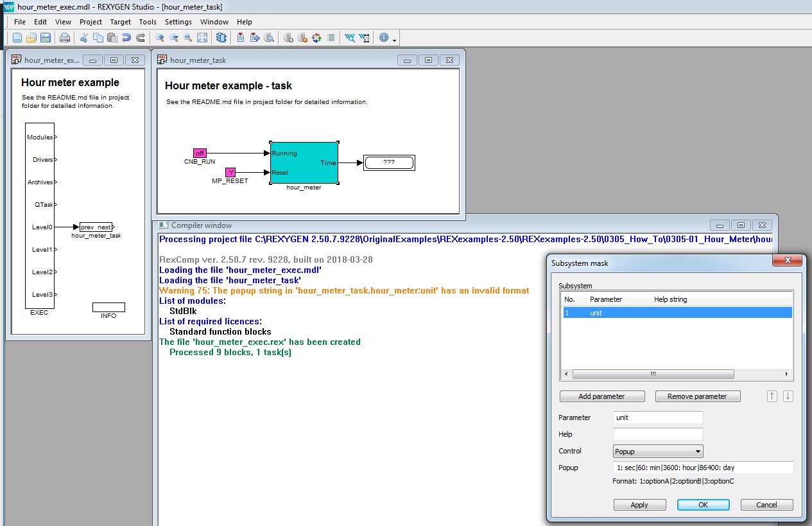
Task: Click Add parameter button
Action: pos(601,396)
